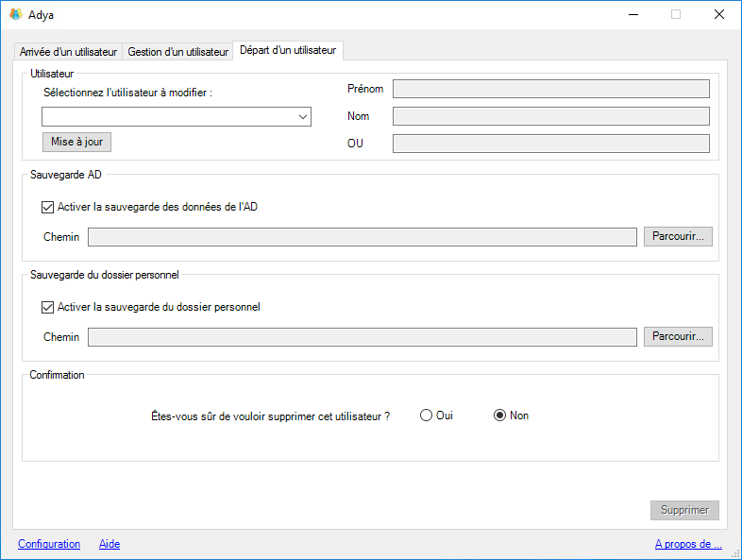Click the personal folder Chemin path field
The image size is (742, 560).
click(x=362, y=337)
